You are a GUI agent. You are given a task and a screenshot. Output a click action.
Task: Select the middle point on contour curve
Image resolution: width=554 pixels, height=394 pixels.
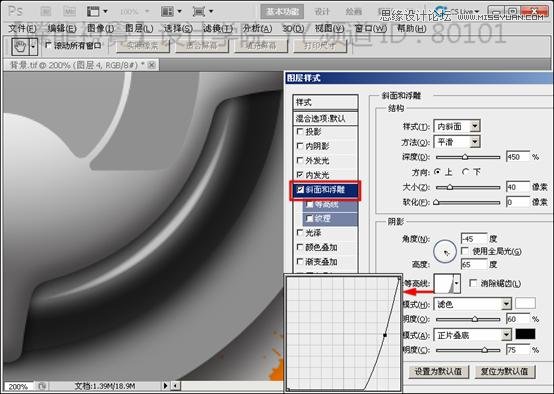tap(385, 335)
